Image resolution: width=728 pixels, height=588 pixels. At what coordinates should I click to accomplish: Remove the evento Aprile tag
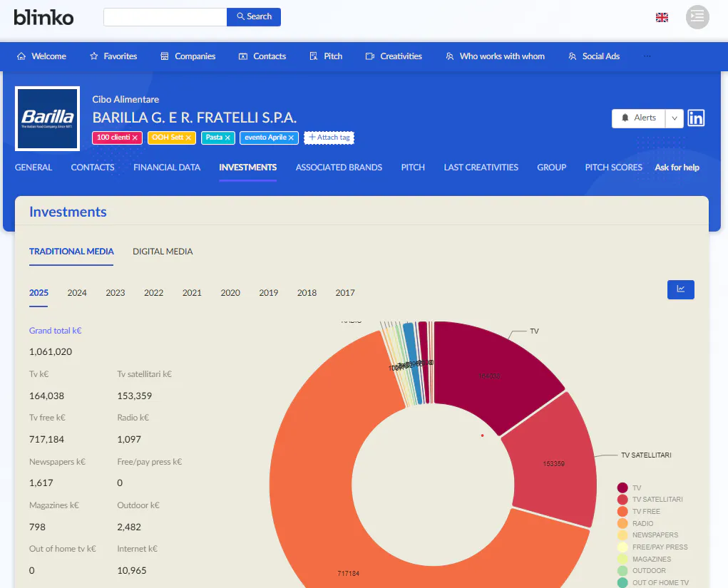(291, 138)
